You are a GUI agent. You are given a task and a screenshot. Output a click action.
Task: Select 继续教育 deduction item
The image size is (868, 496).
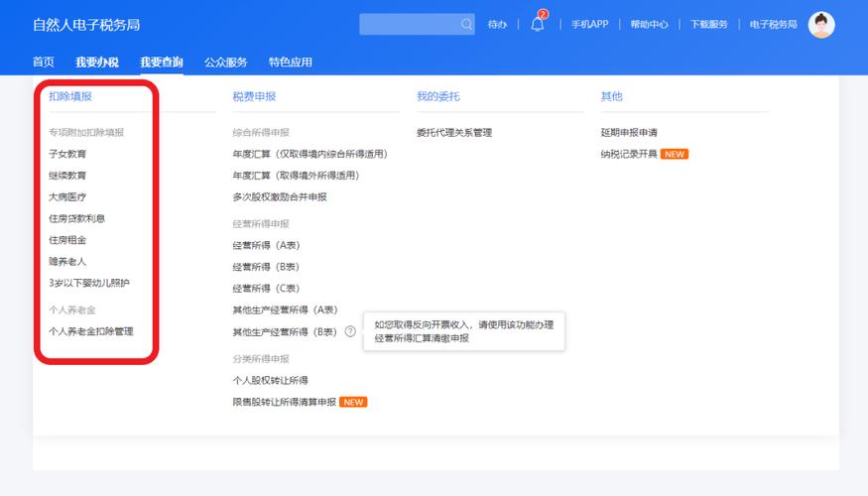(x=67, y=176)
